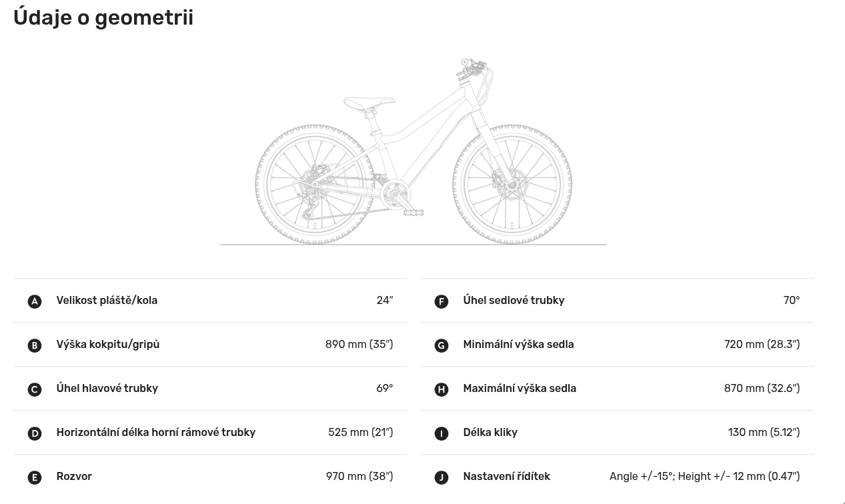
Task: Click the letter C marker icon
Action: coord(35,389)
